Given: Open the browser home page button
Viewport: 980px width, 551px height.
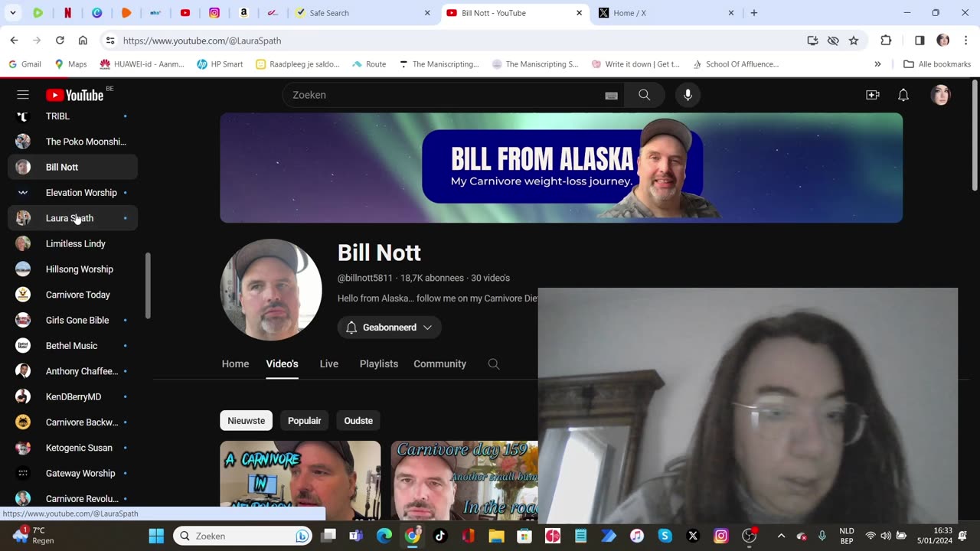Looking at the screenshot, I should [x=83, y=41].
